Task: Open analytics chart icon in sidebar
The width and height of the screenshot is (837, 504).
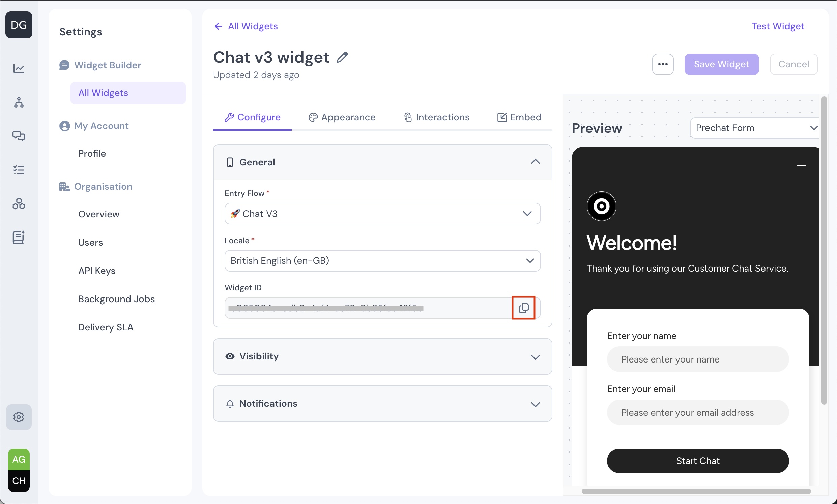Action: click(x=19, y=68)
